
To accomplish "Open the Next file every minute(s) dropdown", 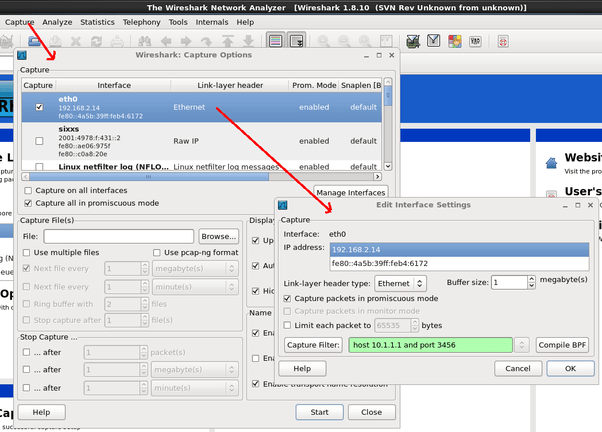I will (x=195, y=287).
